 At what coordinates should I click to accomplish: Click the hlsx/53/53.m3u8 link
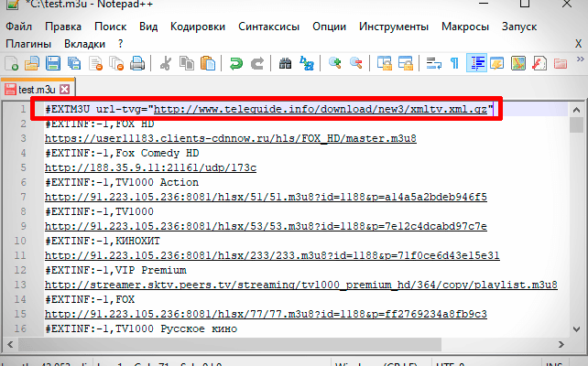pyautogui.click(x=266, y=226)
